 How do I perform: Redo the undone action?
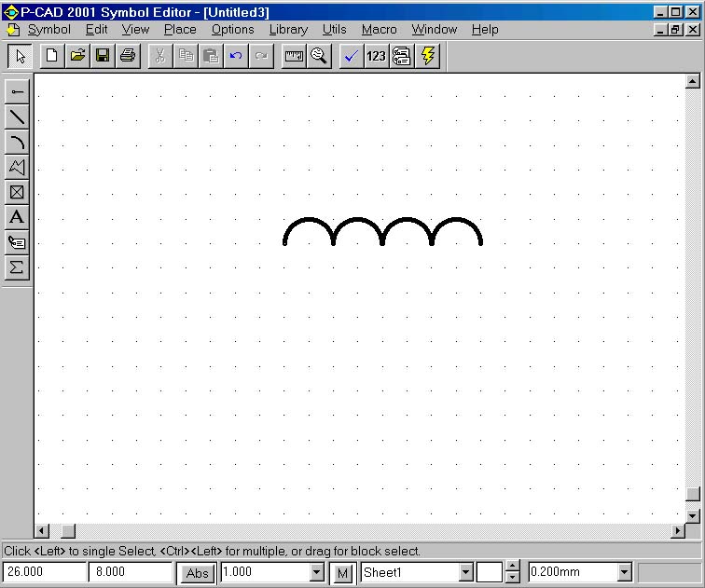click(261, 56)
